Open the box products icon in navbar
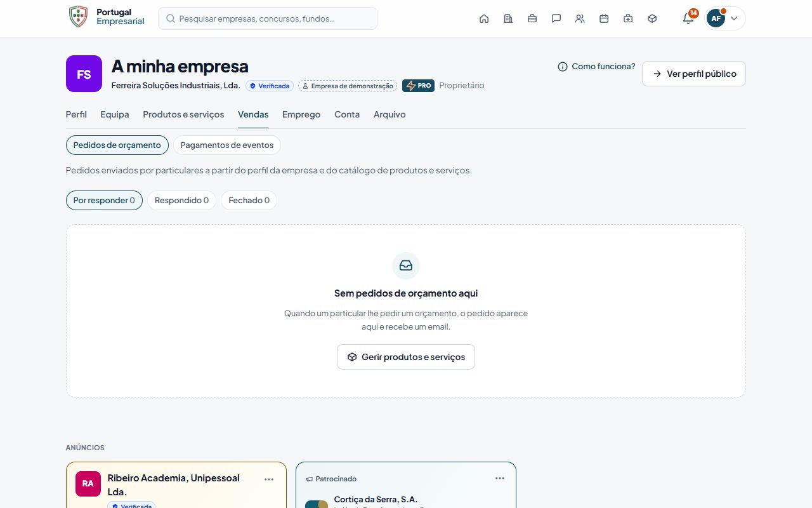 [652, 18]
